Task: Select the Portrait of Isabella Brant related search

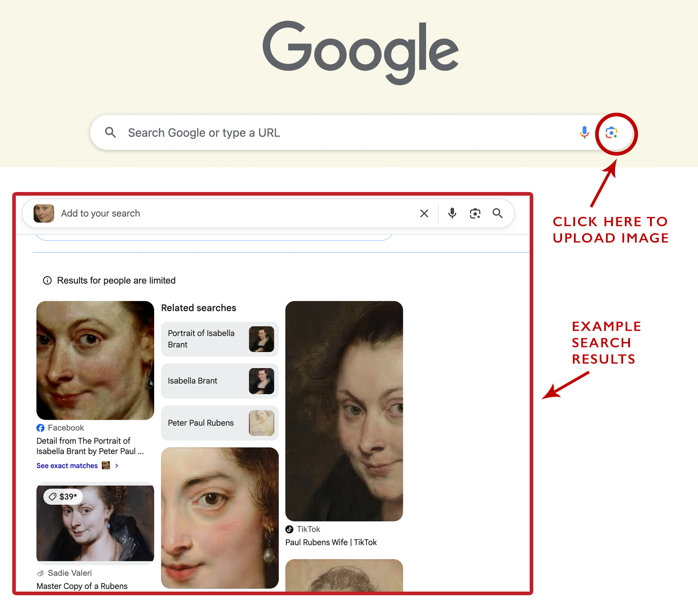Action: [x=220, y=339]
